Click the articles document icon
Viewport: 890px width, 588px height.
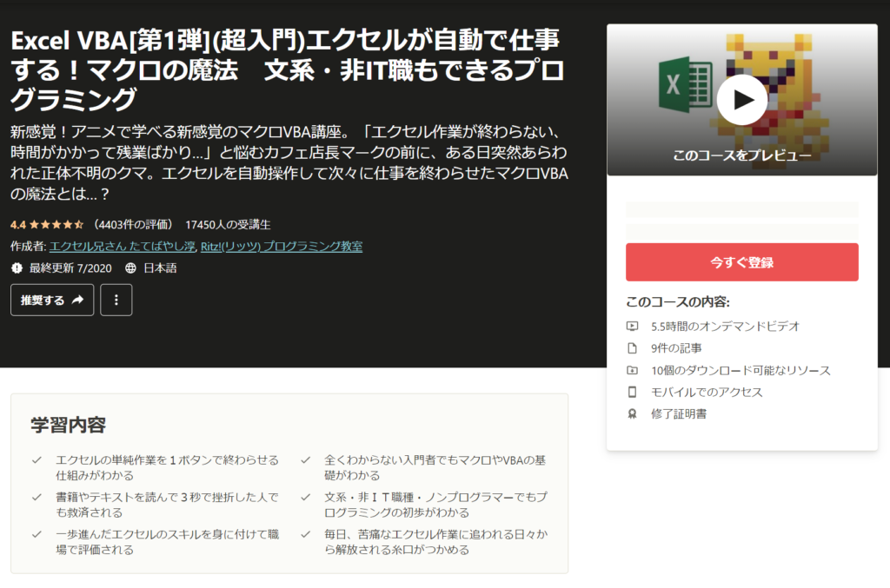[x=633, y=348]
